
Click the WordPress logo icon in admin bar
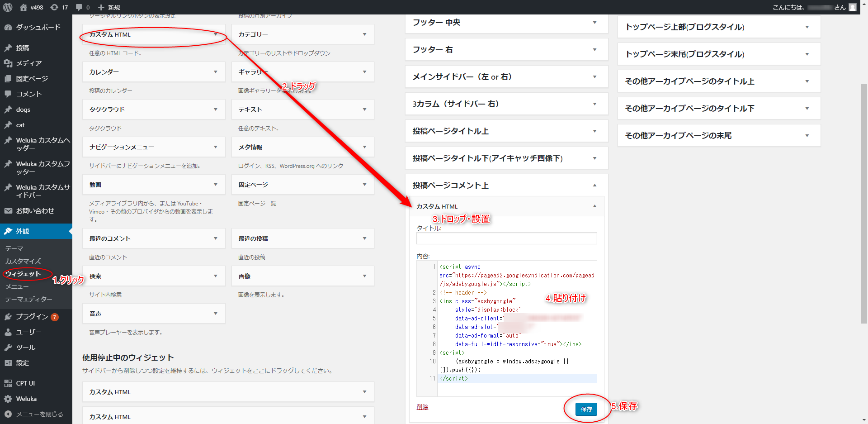[x=8, y=7]
